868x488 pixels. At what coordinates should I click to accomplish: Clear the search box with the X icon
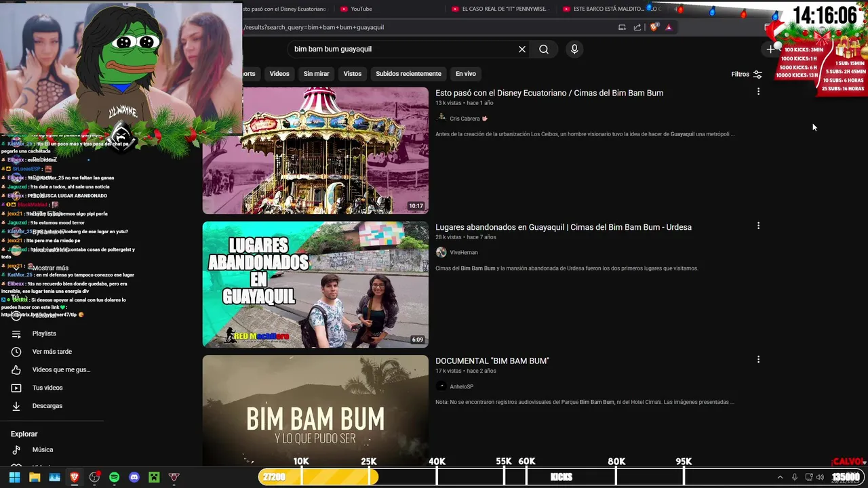pos(522,49)
